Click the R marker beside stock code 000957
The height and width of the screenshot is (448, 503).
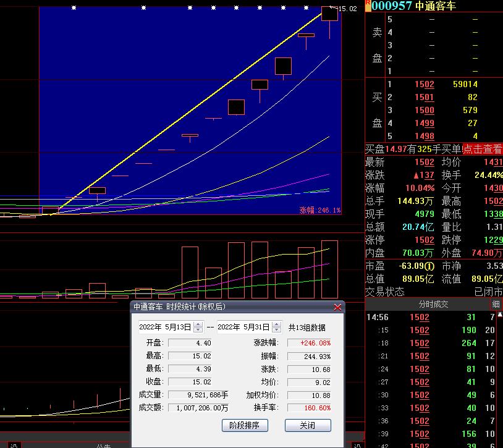368,3
